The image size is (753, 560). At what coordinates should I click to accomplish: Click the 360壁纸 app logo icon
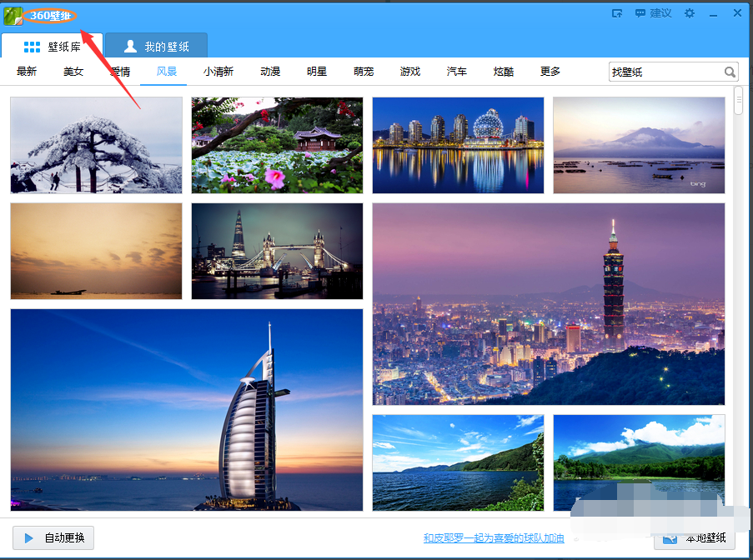pyautogui.click(x=13, y=15)
